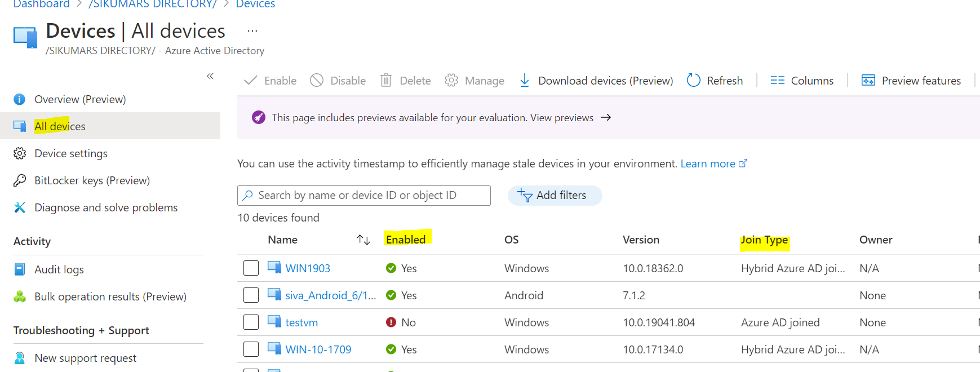Click the 7.1.2 version cell
980x372 pixels.
tap(634, 295)
